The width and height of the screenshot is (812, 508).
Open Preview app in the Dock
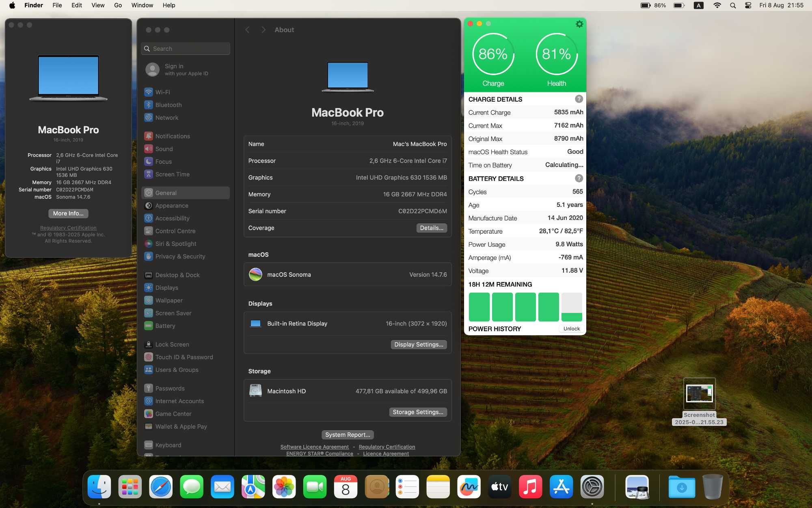click(637, 486)
